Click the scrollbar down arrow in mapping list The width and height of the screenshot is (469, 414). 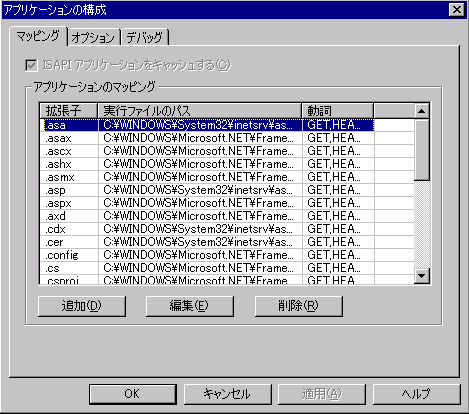coord(422,276)
